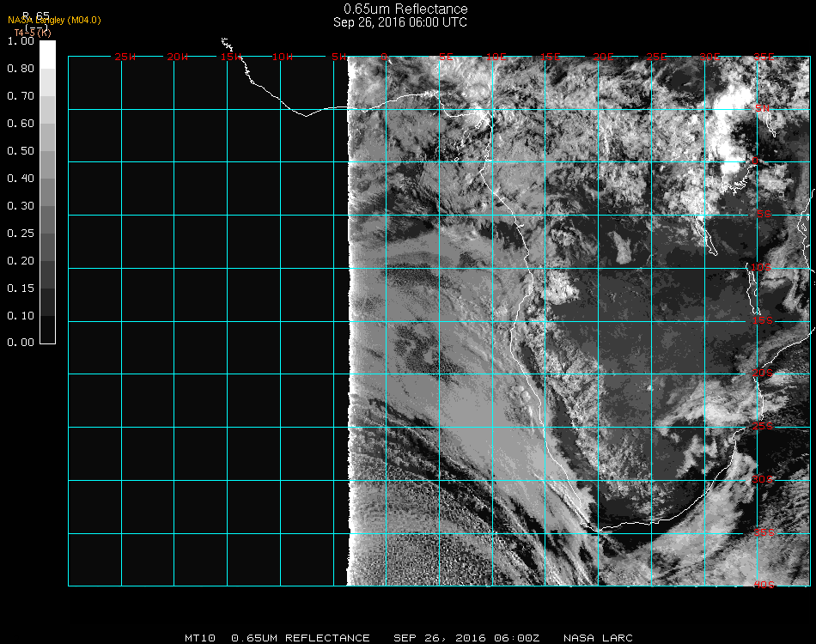This screenshot has height=644, width=816.
Task: Click the 'Sep 26, 2016 06:00 UTC' date label
Action: point(400,22)
